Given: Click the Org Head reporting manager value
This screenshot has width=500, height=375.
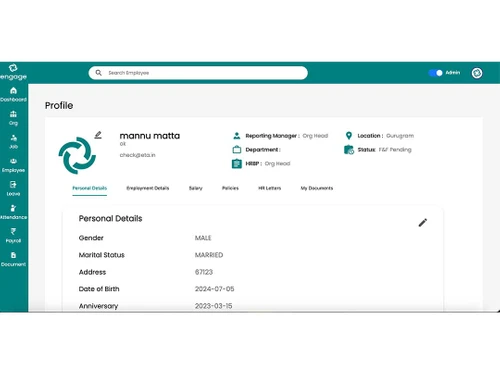Looking at the screenshot, I should point(315,136).
